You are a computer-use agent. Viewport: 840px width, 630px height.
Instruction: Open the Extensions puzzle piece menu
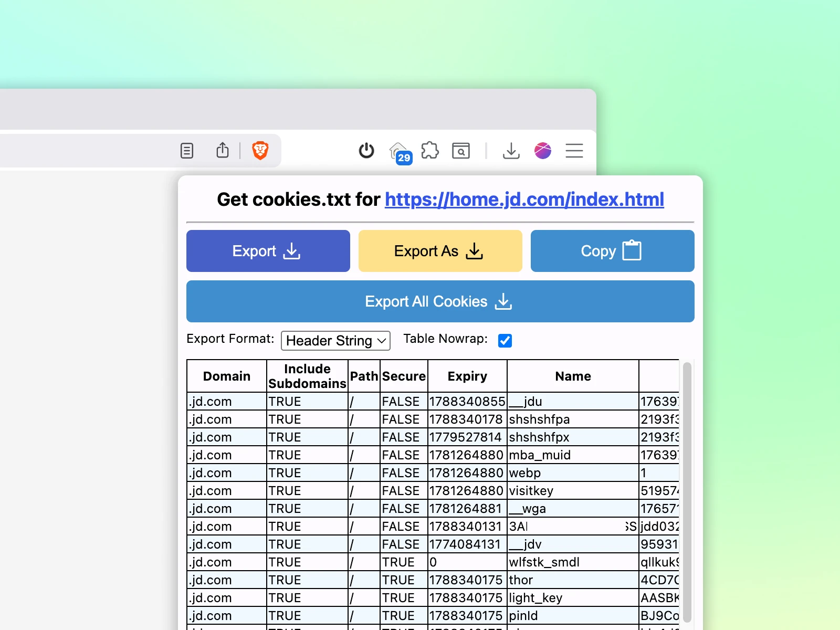click(x=430, y=151)
